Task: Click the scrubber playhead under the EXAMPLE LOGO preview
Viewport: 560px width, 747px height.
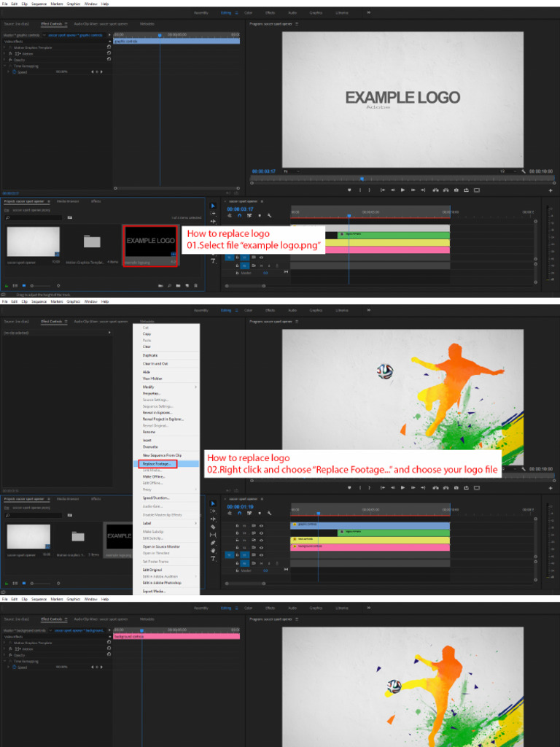Action: tap(362, 179)
